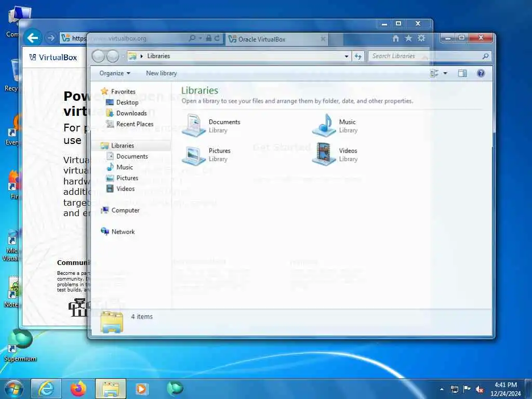Open Internet Explorer Favorites star icon

coord(408,38)
